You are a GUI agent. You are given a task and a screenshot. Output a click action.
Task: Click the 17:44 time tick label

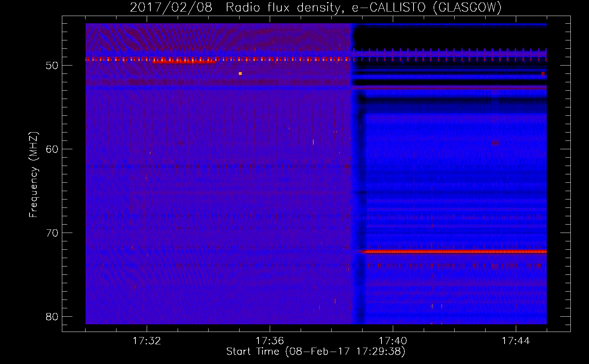[x=516, y=341]
